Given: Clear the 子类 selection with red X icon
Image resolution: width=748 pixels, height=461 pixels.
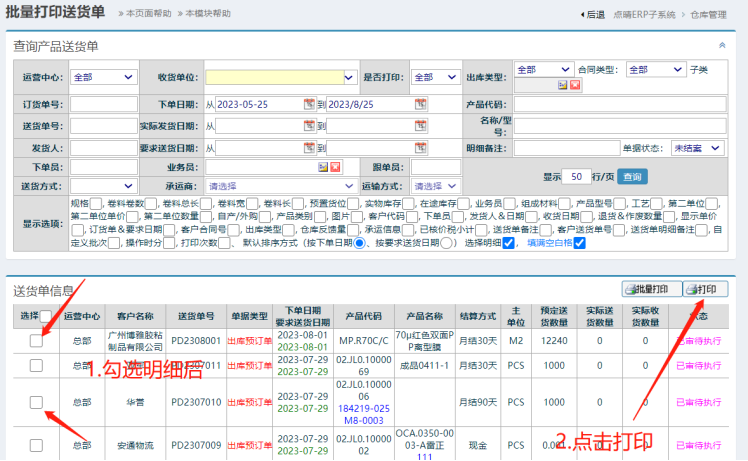Looking at the screenshot, I should tap(575, 85).
